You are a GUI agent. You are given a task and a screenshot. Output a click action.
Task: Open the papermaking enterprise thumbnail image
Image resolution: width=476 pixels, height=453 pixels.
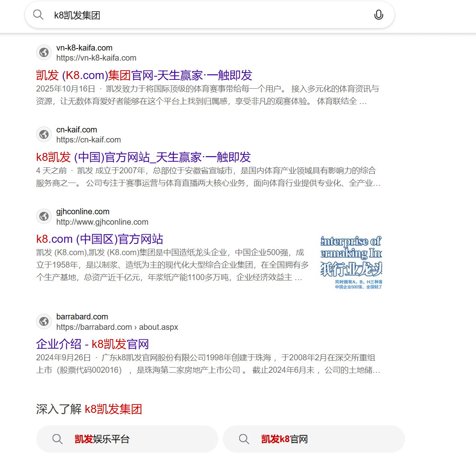351,262
